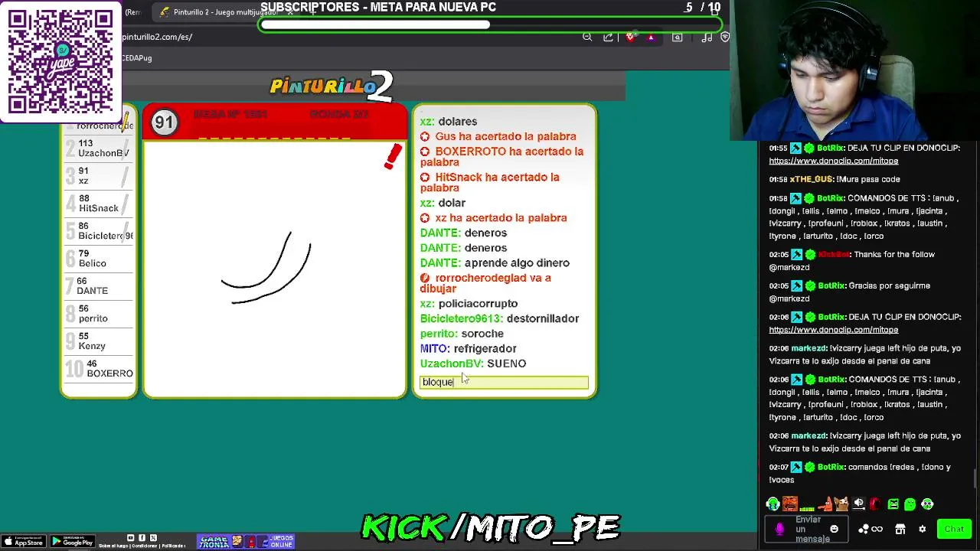Click the UzachonBV: SUENO chat message

point(472,364)
